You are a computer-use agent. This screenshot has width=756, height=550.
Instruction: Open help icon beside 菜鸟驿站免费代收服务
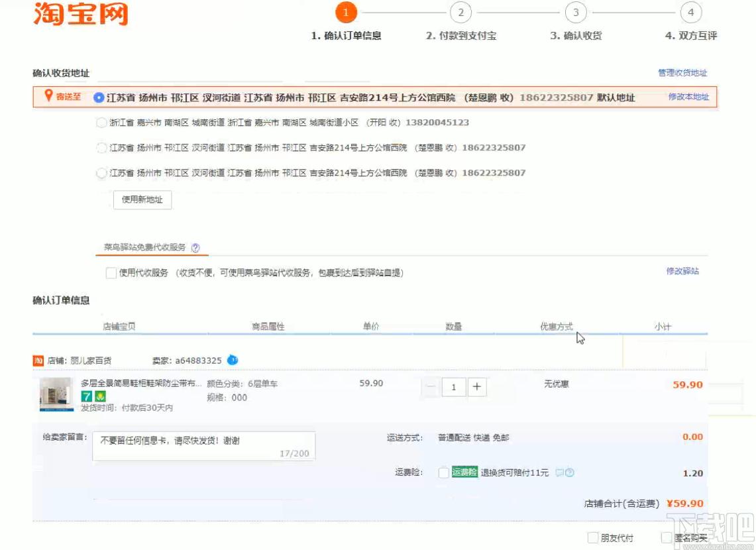(195, 248)
